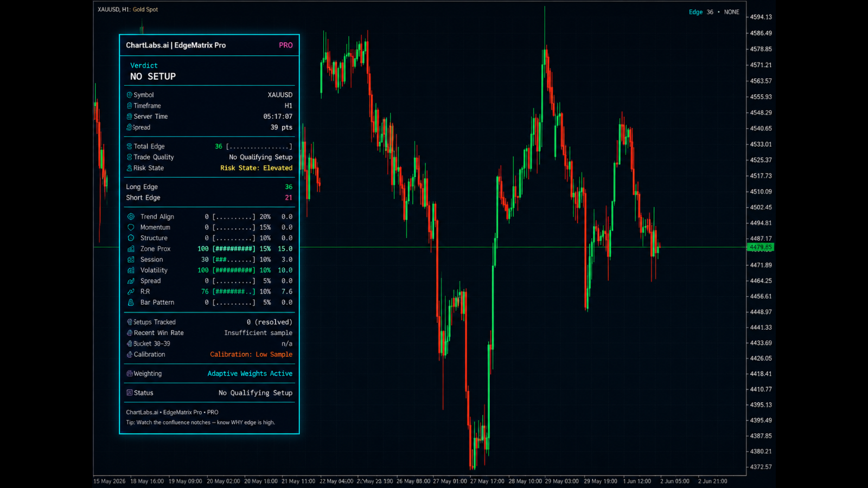Click the NO SETUP verdict text

(153, 76)
